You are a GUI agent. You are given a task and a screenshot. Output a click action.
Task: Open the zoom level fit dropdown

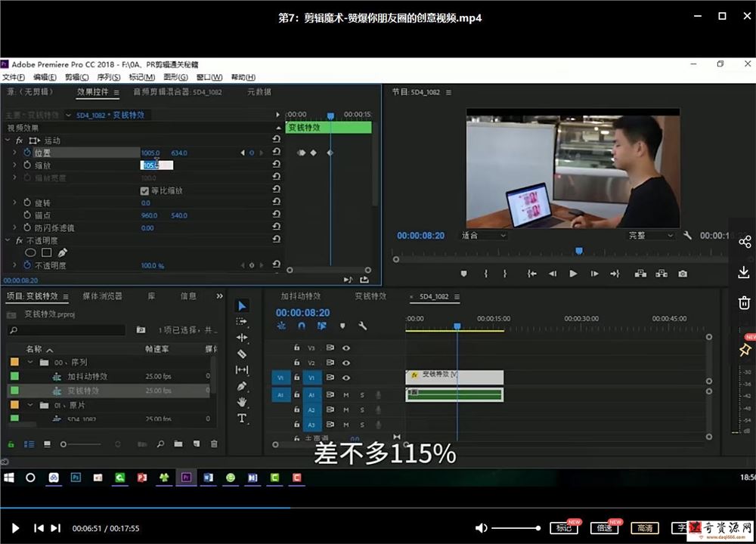click(x=484, y=235)
